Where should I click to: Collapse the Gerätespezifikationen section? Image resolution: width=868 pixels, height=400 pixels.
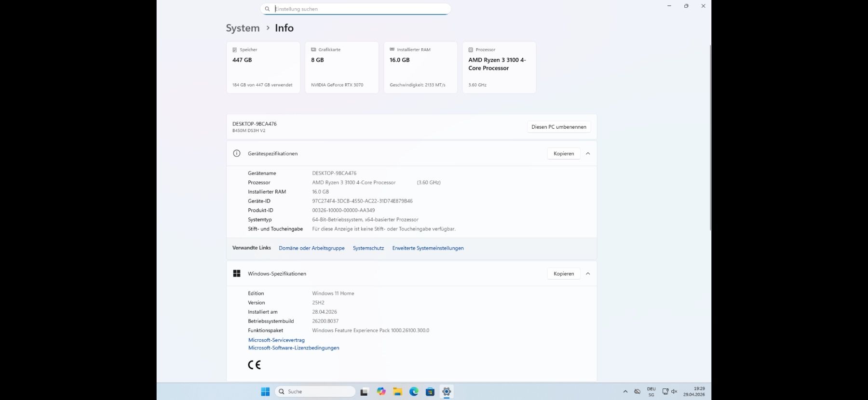click(588, 153)
